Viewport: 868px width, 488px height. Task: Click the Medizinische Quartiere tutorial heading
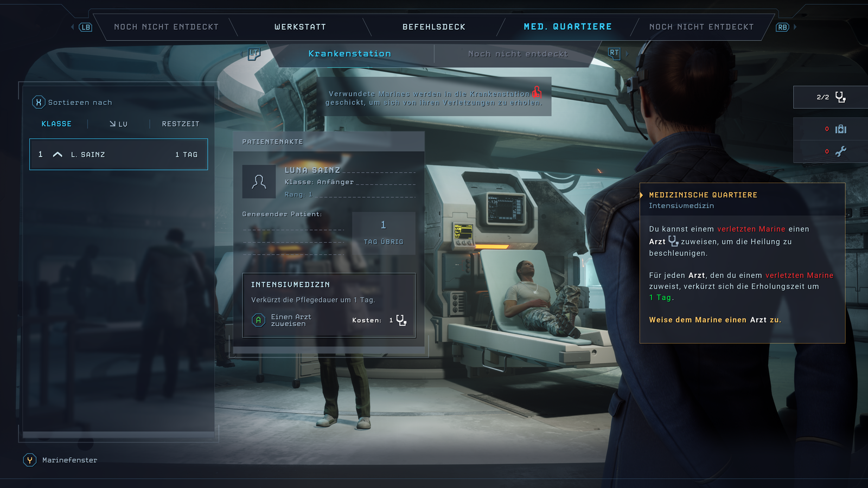(x=703, y=195)
